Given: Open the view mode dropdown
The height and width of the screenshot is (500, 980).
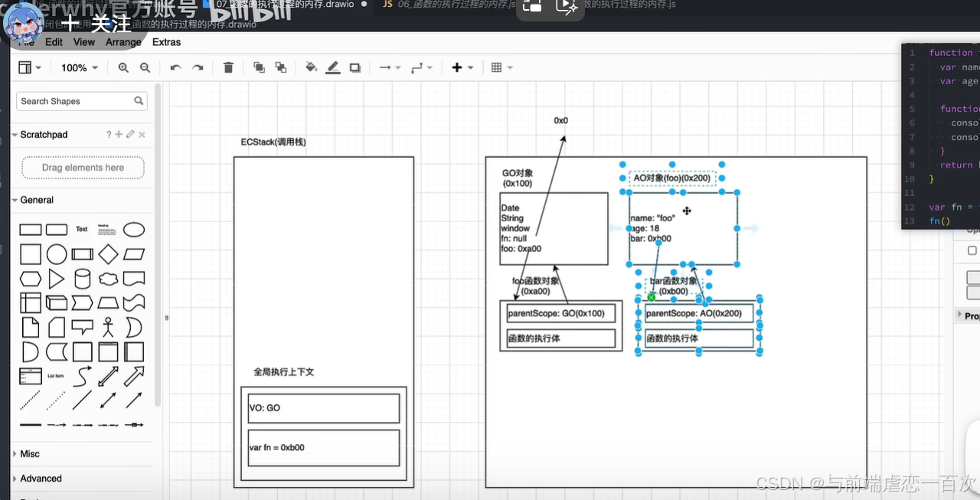Looking at the screenshot, I should 30,67.
